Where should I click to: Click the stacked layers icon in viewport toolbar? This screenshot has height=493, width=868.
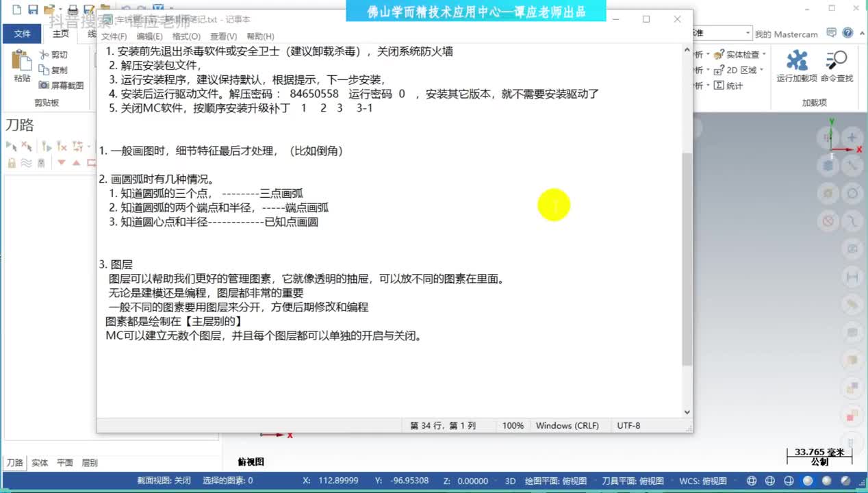[x=828, y=165]
